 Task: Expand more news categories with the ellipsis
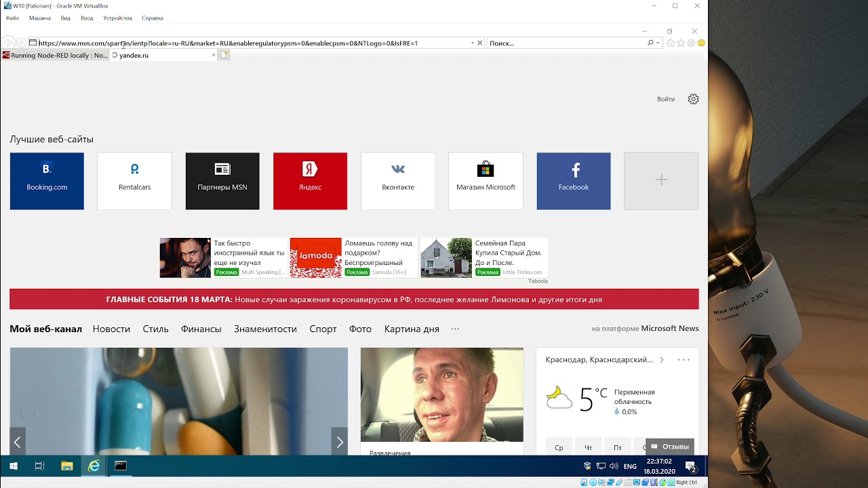point(455,329)
